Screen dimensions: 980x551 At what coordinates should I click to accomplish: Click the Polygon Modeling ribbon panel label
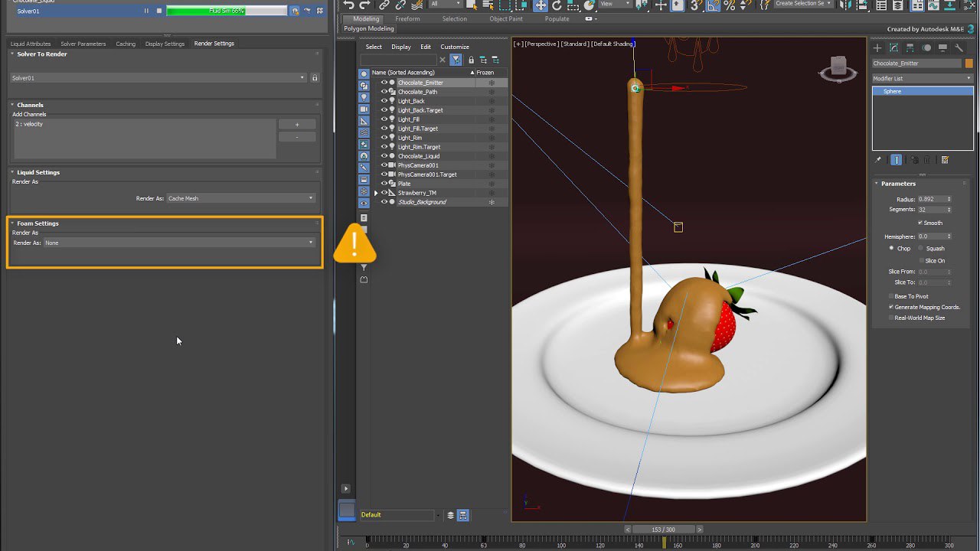point(369,29)
